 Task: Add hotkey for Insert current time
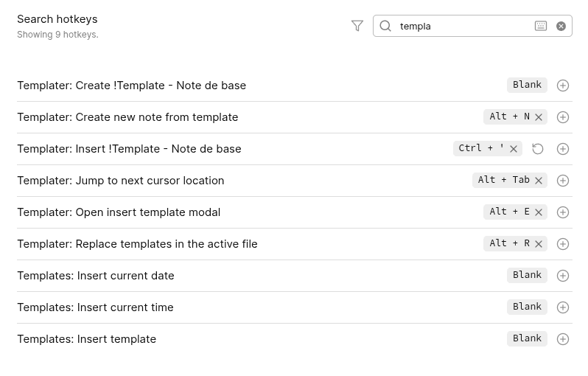[563, 307]
